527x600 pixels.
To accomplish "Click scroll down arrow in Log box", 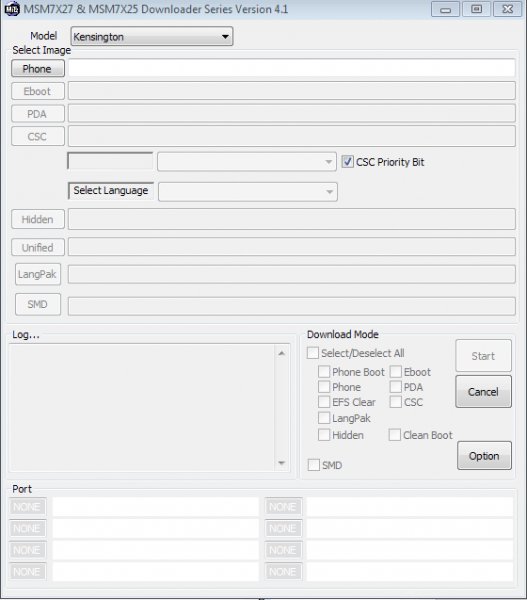I will click(x=282, y=463).
